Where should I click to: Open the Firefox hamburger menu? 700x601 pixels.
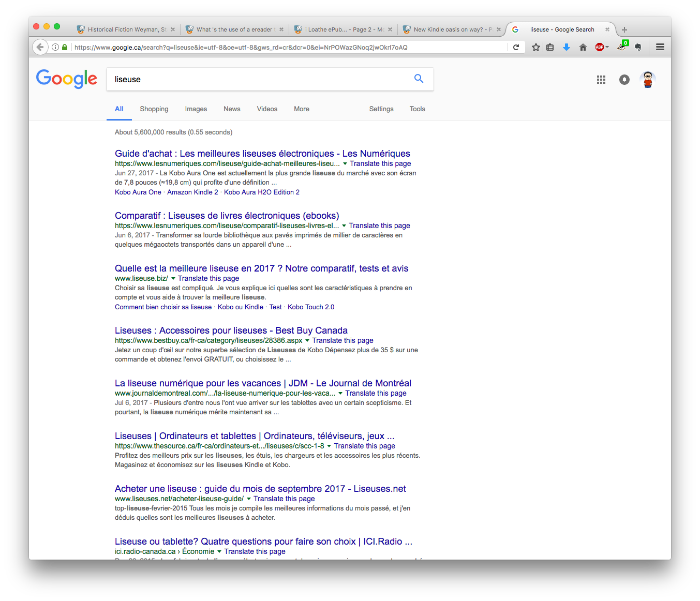pyautogui.click(x=660, y=47)
